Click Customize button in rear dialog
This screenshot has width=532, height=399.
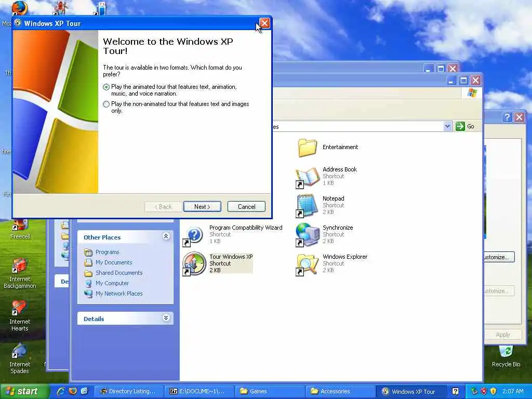[498, 257]
